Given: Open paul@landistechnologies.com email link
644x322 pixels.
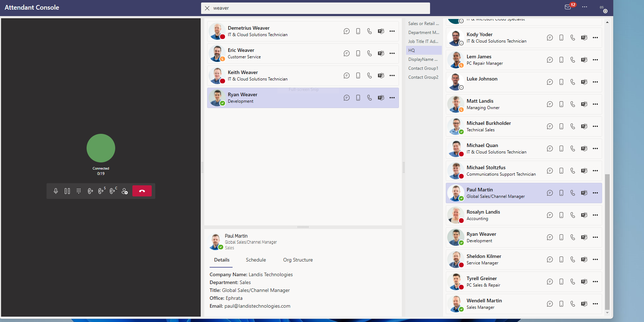Looking at the screenshot, I should tap(257, 306).
